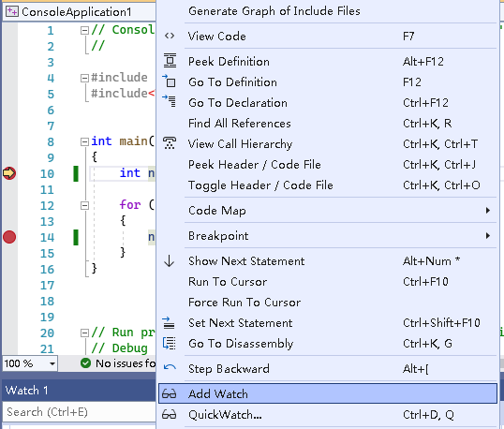Click the yellow current-statement arrow on line 10

(9, 173)
